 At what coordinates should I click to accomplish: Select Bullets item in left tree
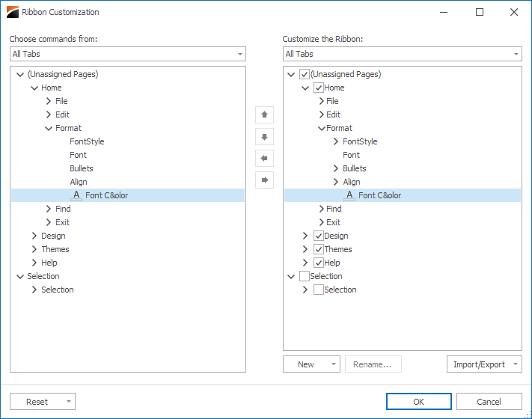click(x=82, y=168)
